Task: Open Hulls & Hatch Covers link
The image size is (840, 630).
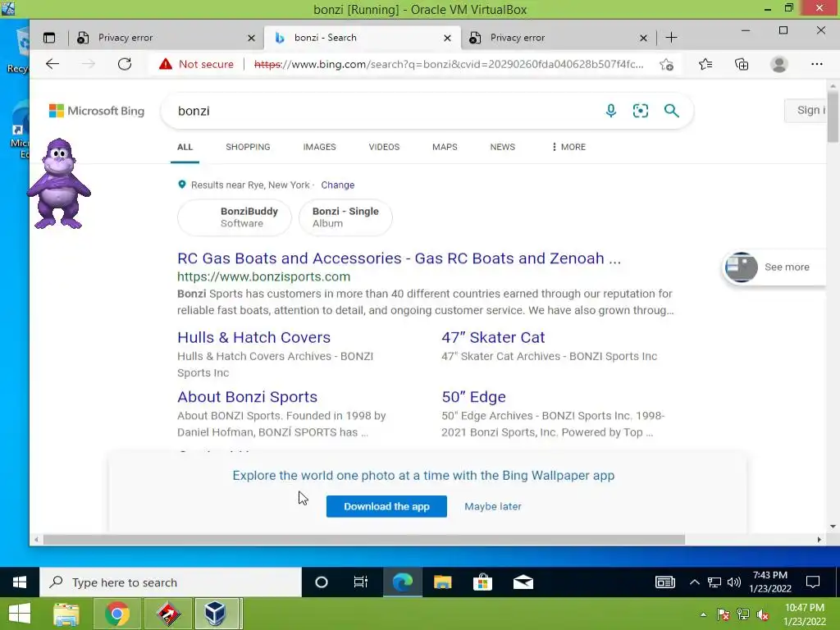Action: point(254,337)
